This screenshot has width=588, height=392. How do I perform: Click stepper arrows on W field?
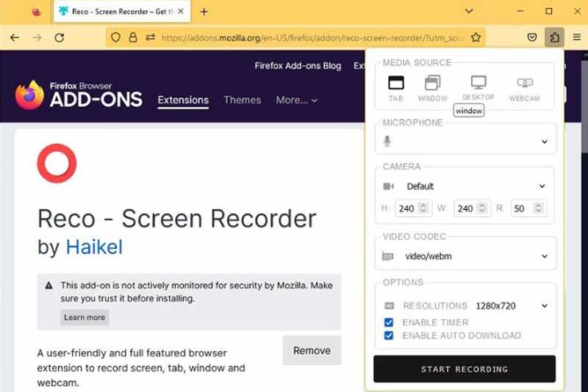[483, 208]
